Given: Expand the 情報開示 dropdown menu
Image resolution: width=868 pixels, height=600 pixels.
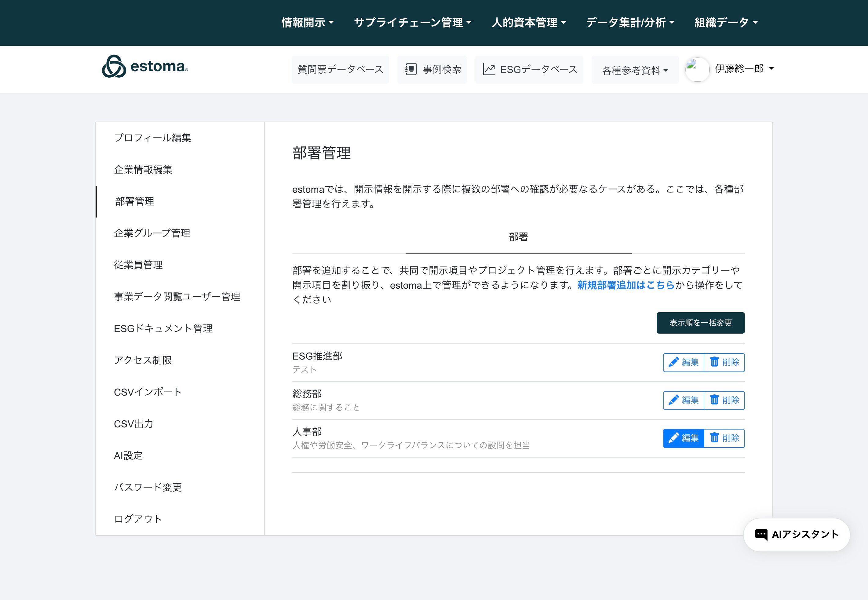Looking at the screenshot, I should 307,23.
